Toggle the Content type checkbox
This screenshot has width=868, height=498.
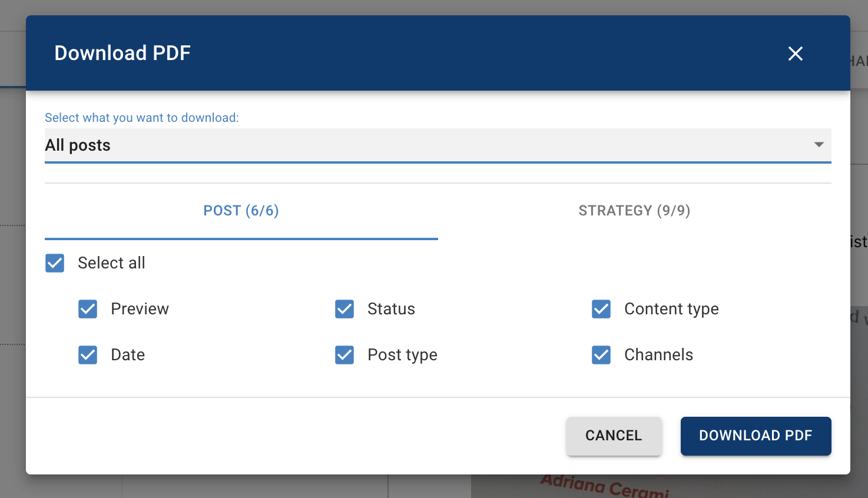601,309
